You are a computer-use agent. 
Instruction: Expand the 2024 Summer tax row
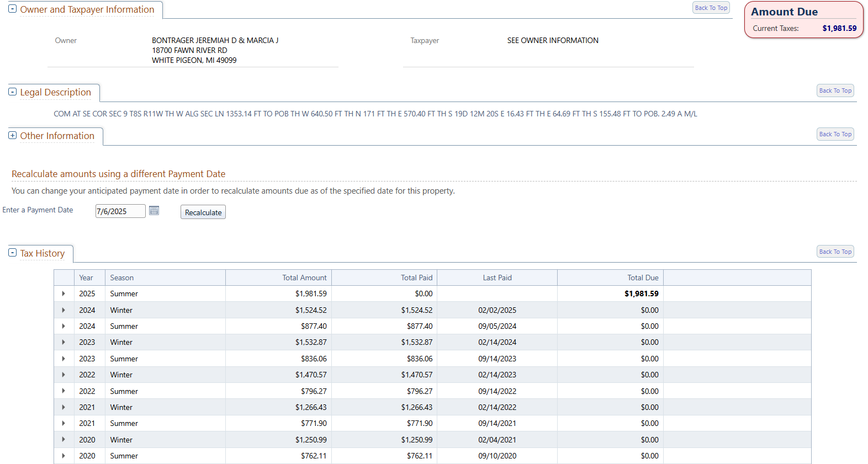tap(63, 326)
